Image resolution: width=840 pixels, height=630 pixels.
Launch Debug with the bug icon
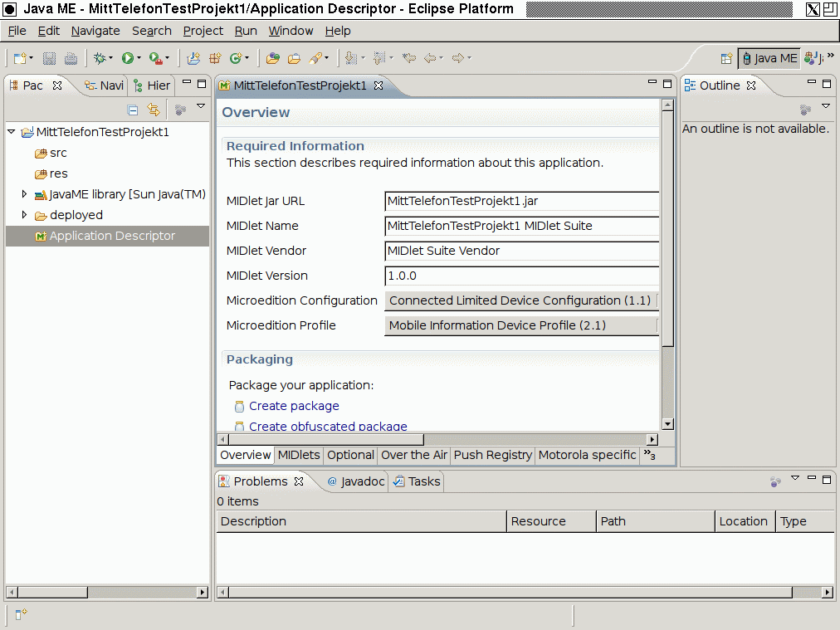coord(100,58)
